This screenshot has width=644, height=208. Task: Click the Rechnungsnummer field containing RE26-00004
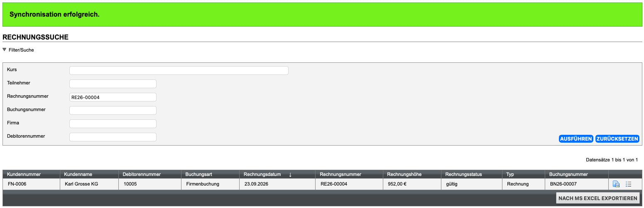[113, 97]
